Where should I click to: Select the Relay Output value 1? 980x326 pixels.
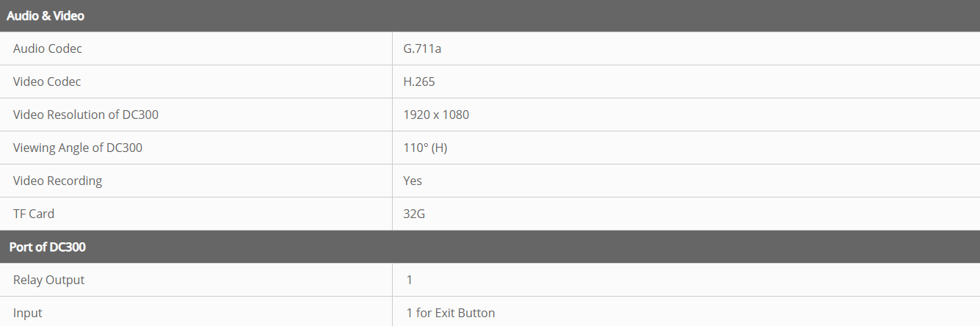pyautogui.click(x=410, y=280)
